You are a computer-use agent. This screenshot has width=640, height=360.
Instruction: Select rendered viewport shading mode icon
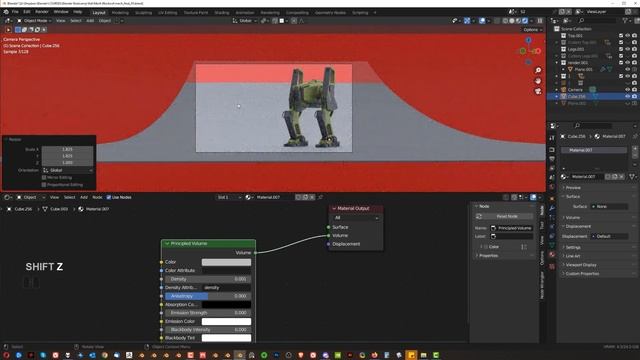pos(525,20)
